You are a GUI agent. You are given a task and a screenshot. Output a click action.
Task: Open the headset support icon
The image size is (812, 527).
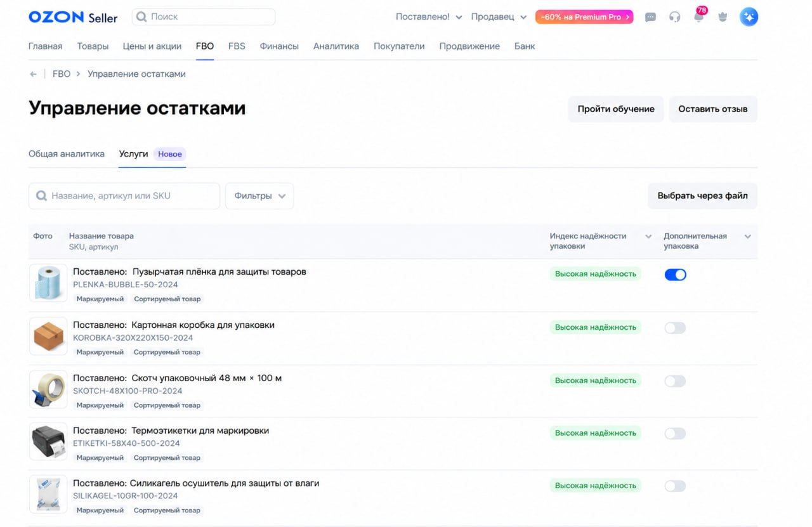click(x=674, y=17)
